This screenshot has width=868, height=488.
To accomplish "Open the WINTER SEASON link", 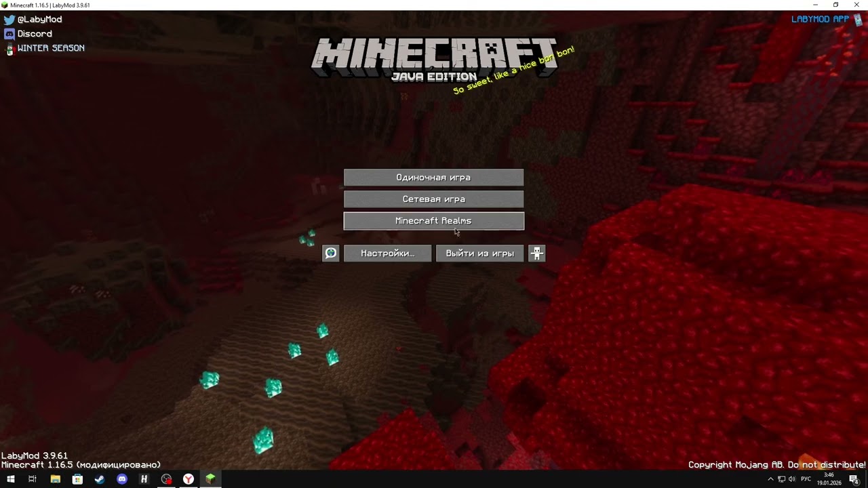I will pyautogui.click(x=51, y=48).
